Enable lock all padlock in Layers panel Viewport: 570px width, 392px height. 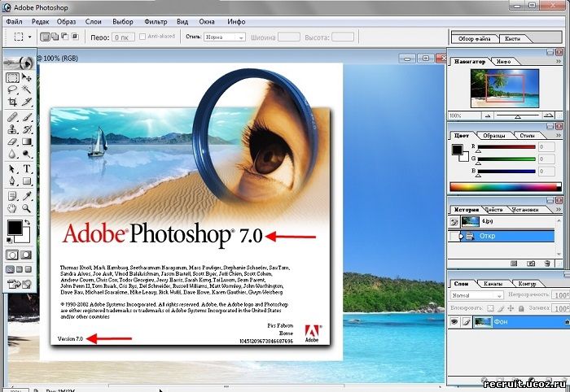tap(521, 308)
